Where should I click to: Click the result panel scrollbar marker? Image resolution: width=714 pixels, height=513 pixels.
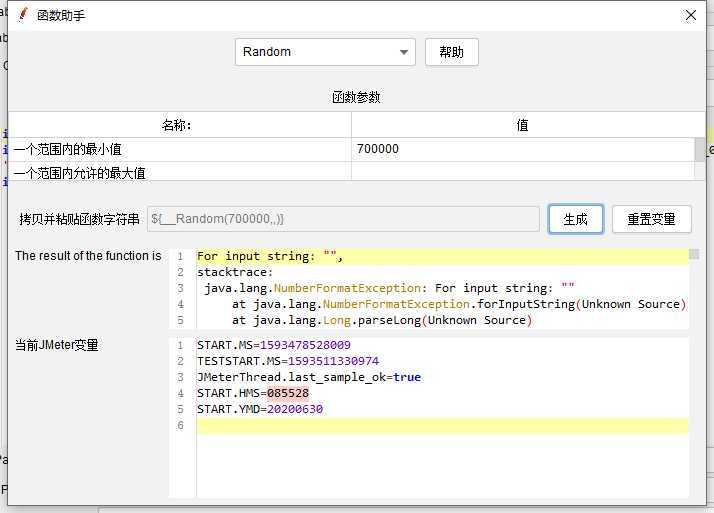coord(694,254)
